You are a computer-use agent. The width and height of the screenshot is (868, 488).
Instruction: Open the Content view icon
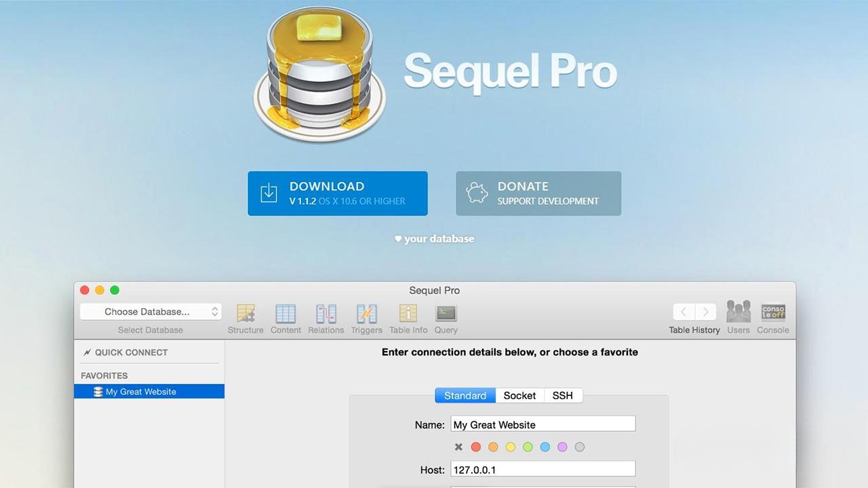(285, 314)
